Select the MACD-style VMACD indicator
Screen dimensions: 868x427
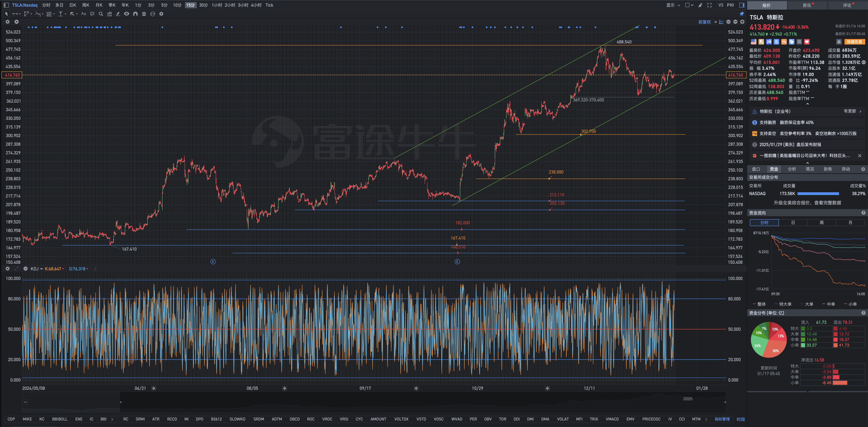tap(612, 419)
